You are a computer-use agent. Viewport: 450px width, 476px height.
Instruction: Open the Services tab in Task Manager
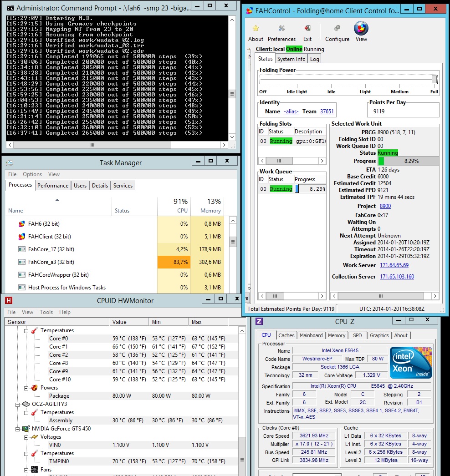click(123, 186)
